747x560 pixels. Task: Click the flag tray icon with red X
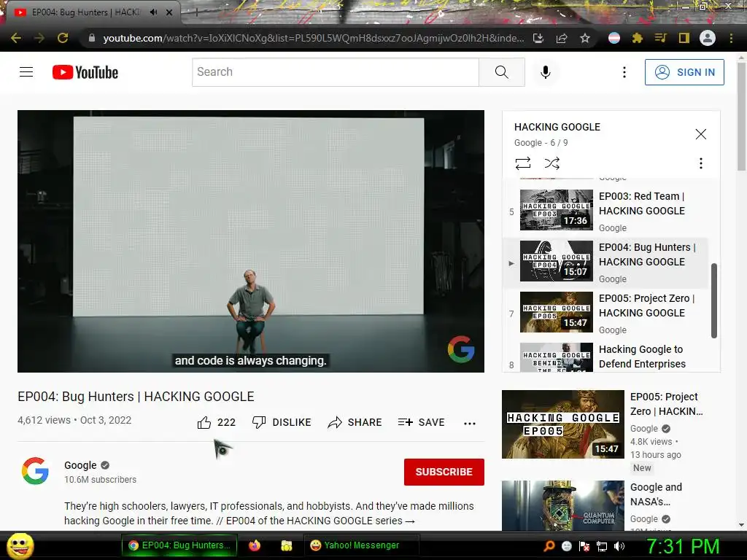click(584, 546)
